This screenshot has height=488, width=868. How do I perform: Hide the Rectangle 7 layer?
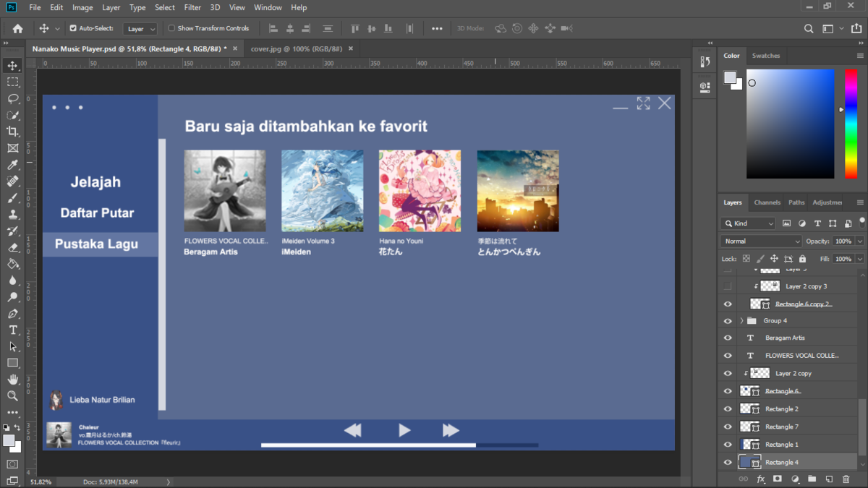point(728,427)
